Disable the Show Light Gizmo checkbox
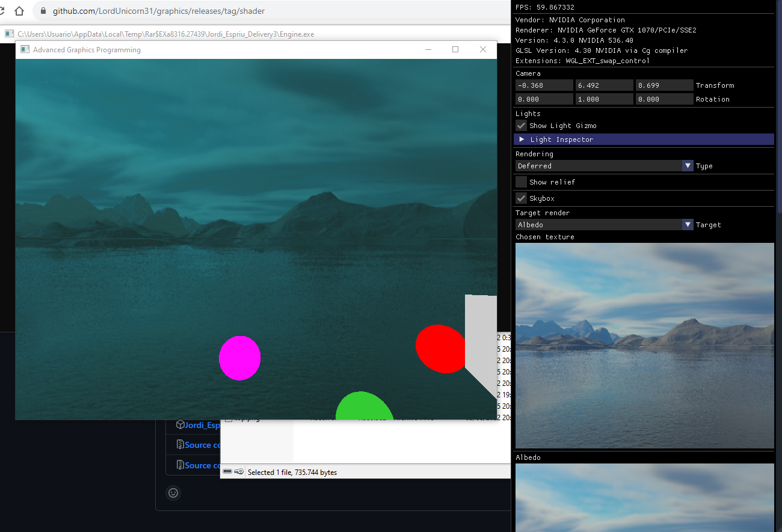The width and height of the screenshot is (782, 532). (522, 126)
